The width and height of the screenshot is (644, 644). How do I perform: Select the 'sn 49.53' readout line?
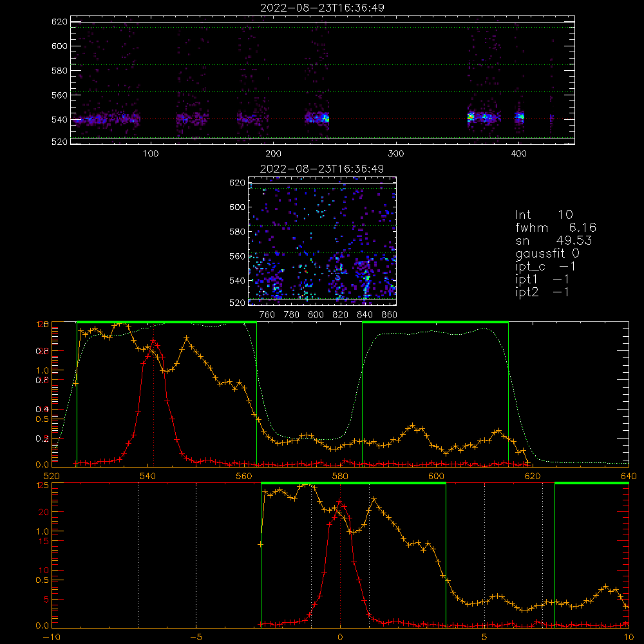[x=554, y=240]
